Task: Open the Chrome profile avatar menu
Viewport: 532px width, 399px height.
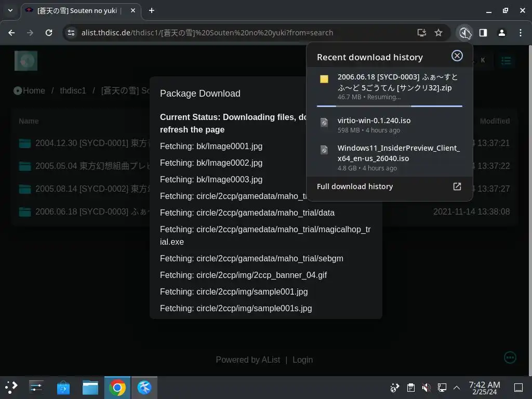Action: click(x=502, y=33)
